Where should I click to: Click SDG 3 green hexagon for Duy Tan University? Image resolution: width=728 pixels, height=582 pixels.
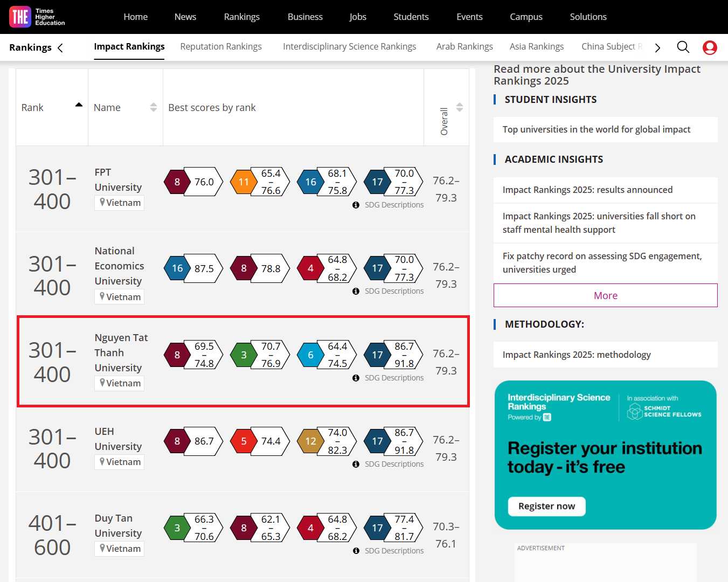(x=177, y=528)
